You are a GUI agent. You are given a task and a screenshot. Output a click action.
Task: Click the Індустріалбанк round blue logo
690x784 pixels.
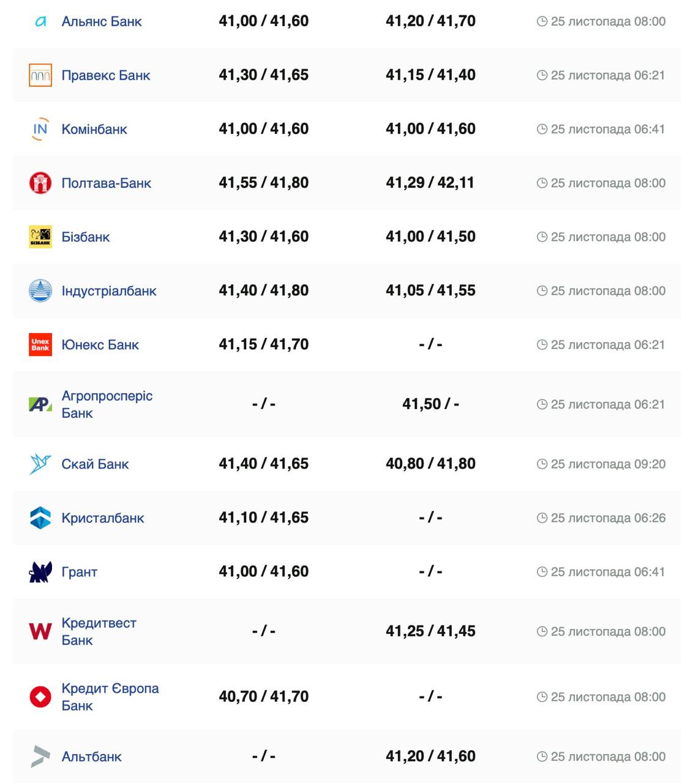coord(40,291)
